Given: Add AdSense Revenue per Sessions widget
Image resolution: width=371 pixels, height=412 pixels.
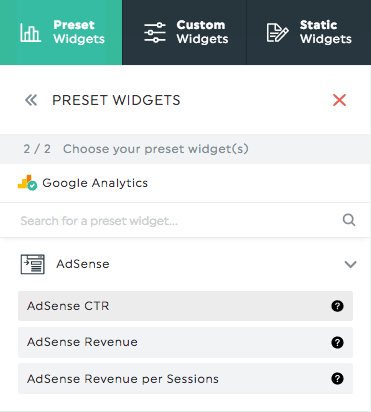Looking at the screenshot, I should [x=185, y=379].
